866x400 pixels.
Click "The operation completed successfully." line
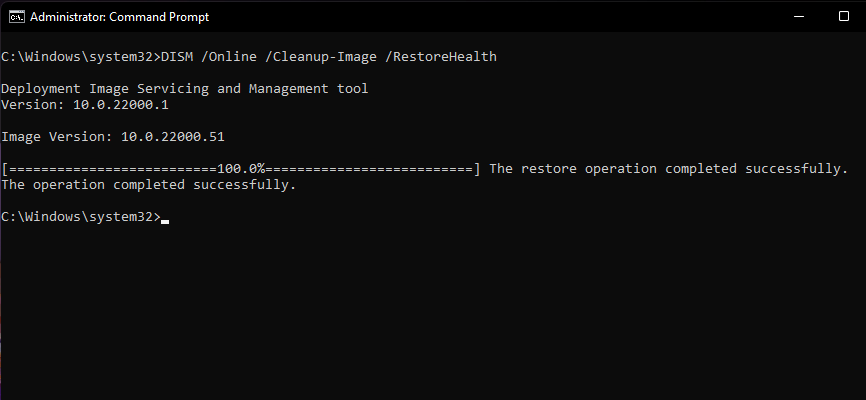coord(149,184)
